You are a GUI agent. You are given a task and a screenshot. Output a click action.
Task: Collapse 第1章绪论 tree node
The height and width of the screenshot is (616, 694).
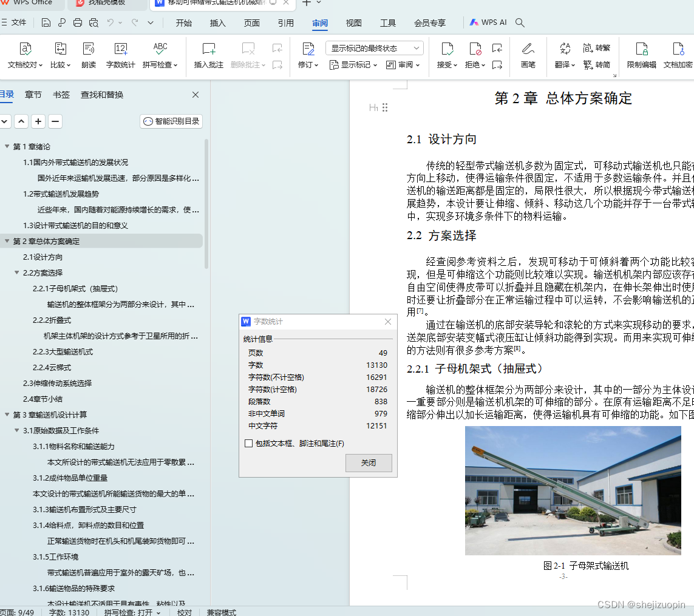tap(7, 146)
